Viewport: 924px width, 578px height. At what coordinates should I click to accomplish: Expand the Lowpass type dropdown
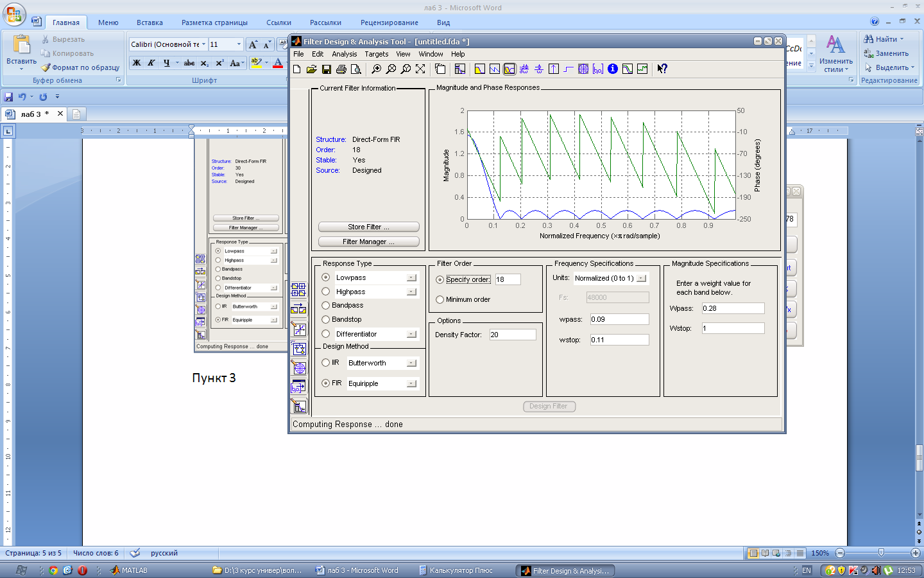click(412, 277)
